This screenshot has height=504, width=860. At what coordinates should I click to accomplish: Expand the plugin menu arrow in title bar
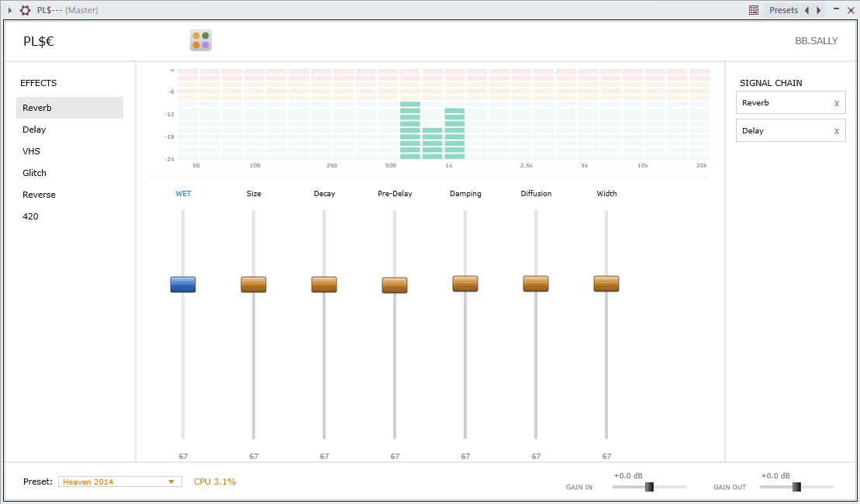click(x=10, y=10)
